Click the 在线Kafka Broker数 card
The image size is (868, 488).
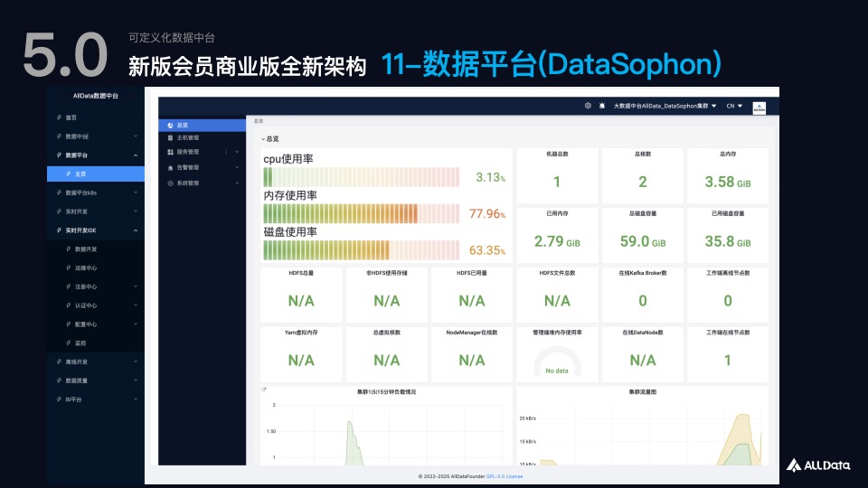[643, 295]
